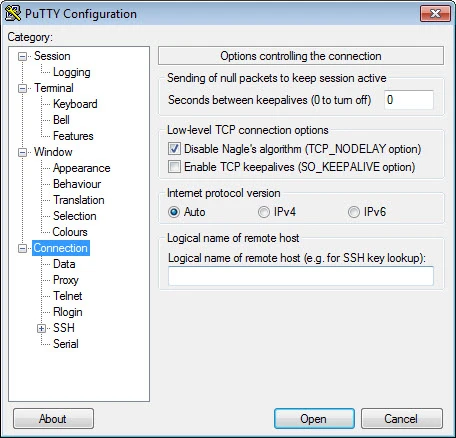Select IPv6 protocol radio button
Image resolution: width=456 pixels, height=438 pixels.
pos(354,212)
